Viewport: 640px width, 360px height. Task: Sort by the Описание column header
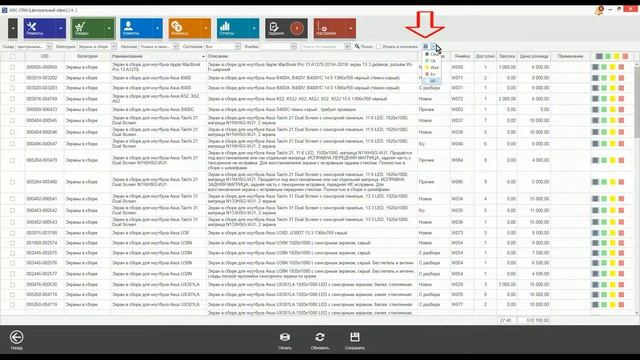[x=312, y=56]
